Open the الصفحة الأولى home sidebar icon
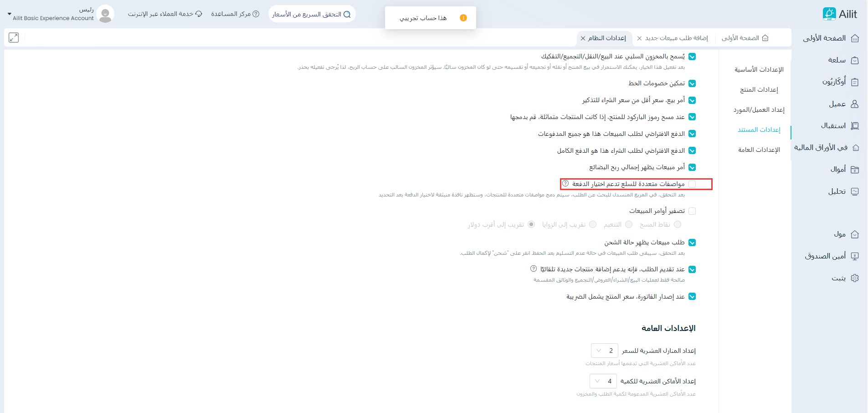This screenshot has height=413, width=868. 855,38
